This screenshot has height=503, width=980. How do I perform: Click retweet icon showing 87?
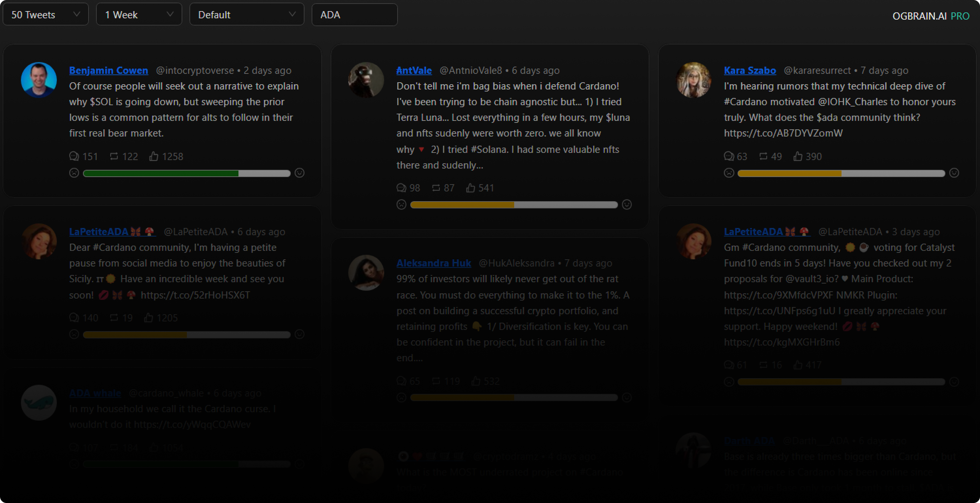pyautogui.click(x=436, y=188)
